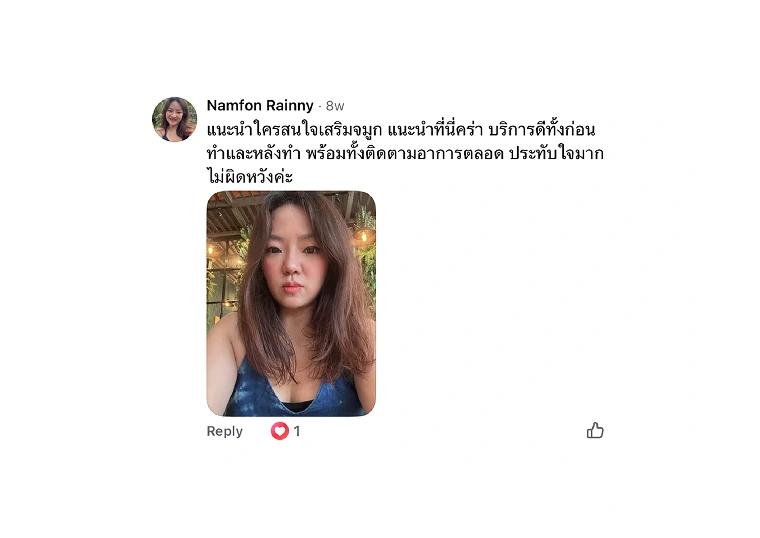The height and width of the screenshot is (538, 760).
Task: Click the phrase "ทำและหลังทำ" in the comment
Action: 253,154
